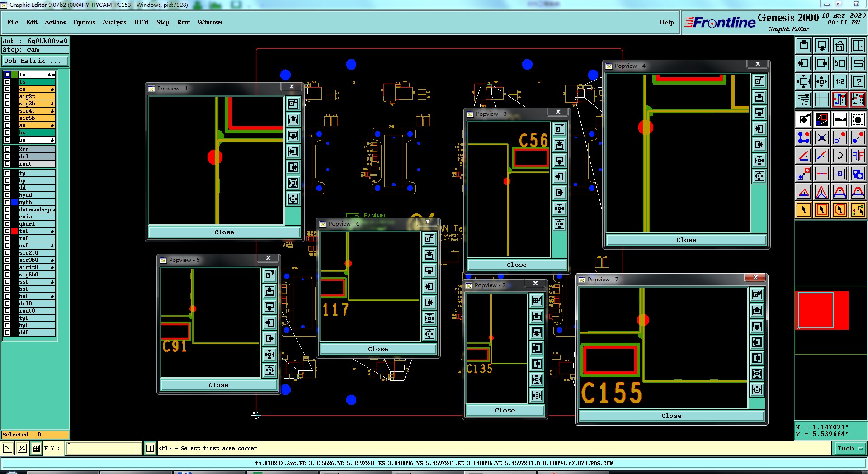Click the pan right arrow icon
Screen dimensions: 868x474
coord(821,63)
